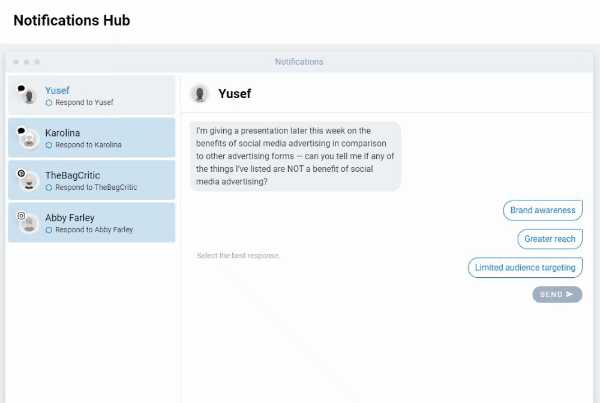Pick the Limited audience targeting response
Screen dimensions: 600x403
[x=525, y=268]
